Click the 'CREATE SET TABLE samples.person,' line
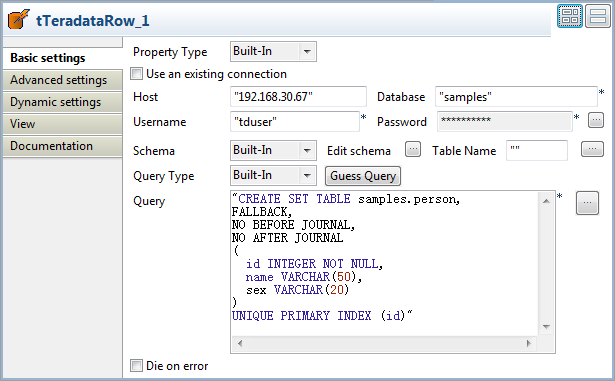The width and height of the screenshot is (615, 381). click(346, 199)
